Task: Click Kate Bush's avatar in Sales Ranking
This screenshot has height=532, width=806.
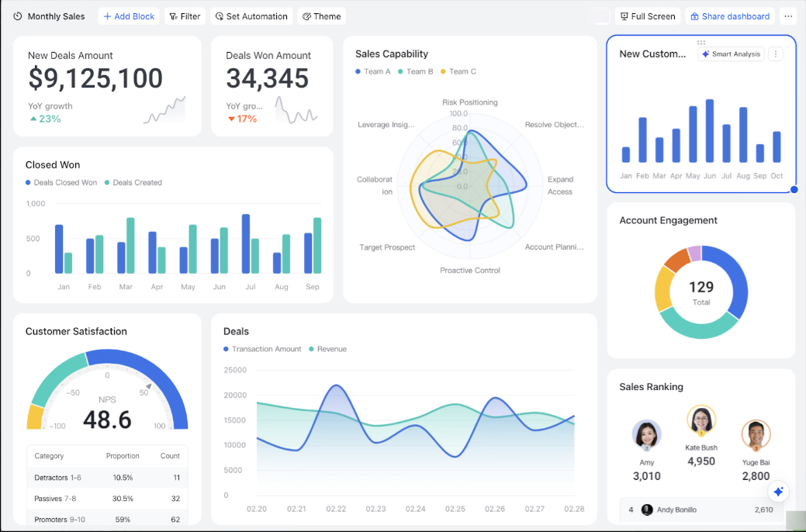Action: (x=701, y=420)
